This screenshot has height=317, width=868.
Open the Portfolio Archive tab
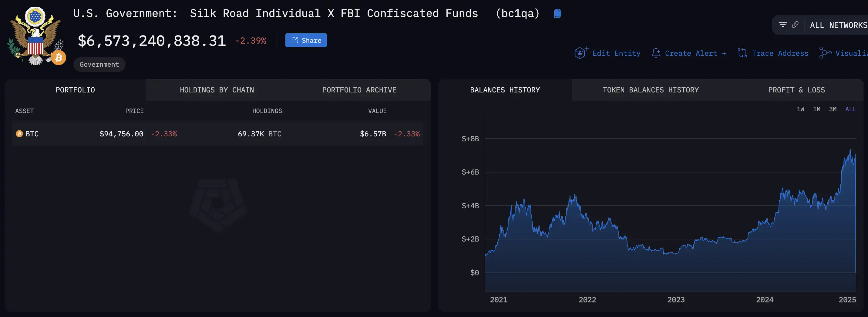359,90
